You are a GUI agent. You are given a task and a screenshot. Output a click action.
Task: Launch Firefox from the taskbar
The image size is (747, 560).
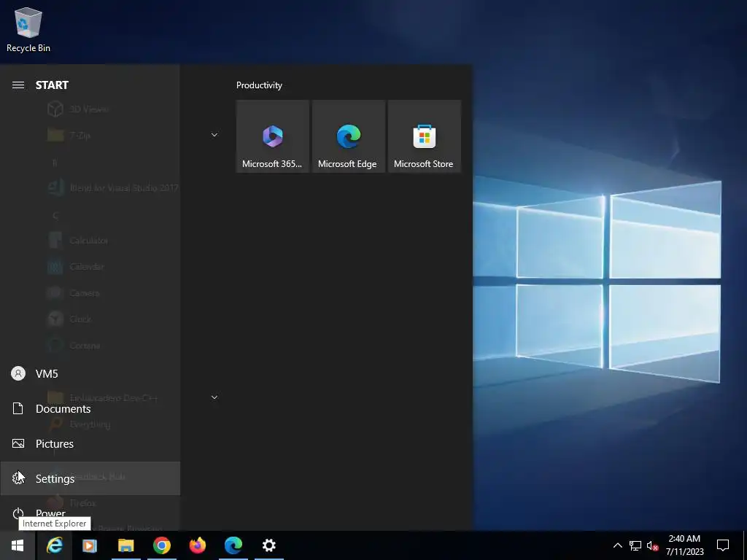[x=197, y=545]
